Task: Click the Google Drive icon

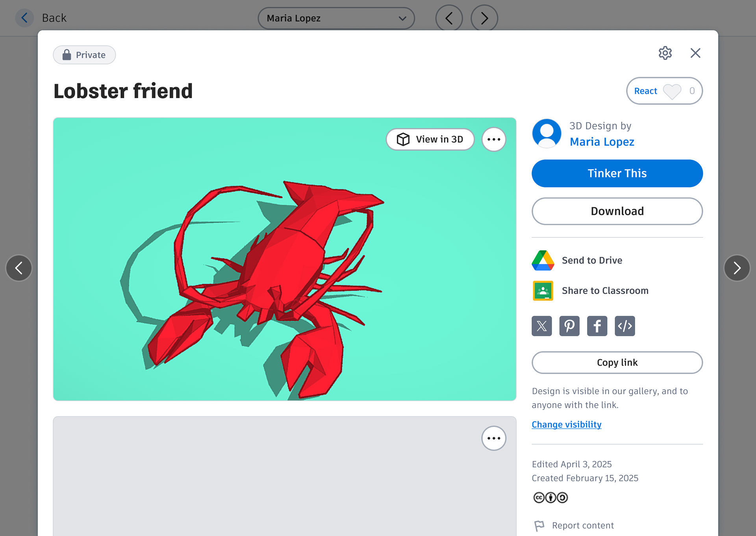Action: coord(543,261)
